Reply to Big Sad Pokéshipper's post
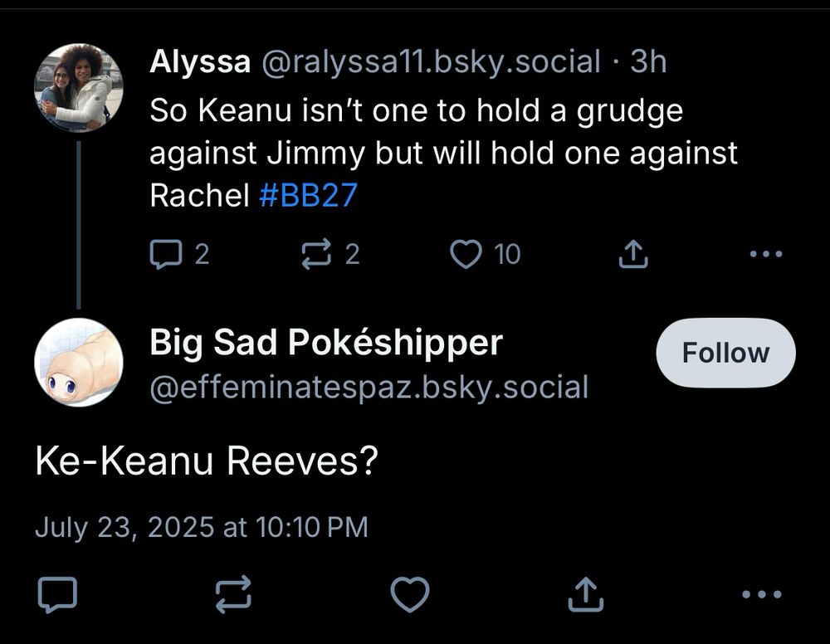This screenshot has height=644, width=830. click(x=57, y=593)
